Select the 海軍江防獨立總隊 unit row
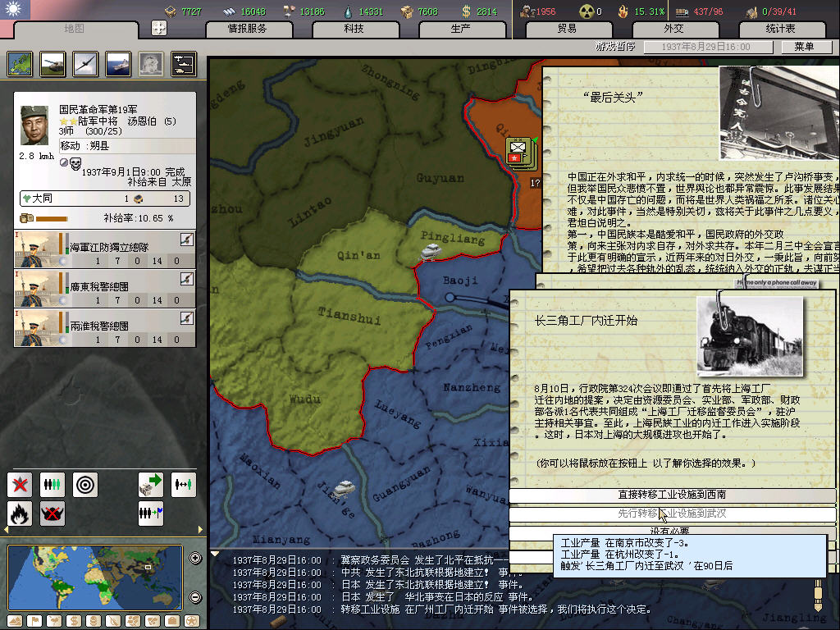Screen dimensions: 840x630 [x=105, y=249]
